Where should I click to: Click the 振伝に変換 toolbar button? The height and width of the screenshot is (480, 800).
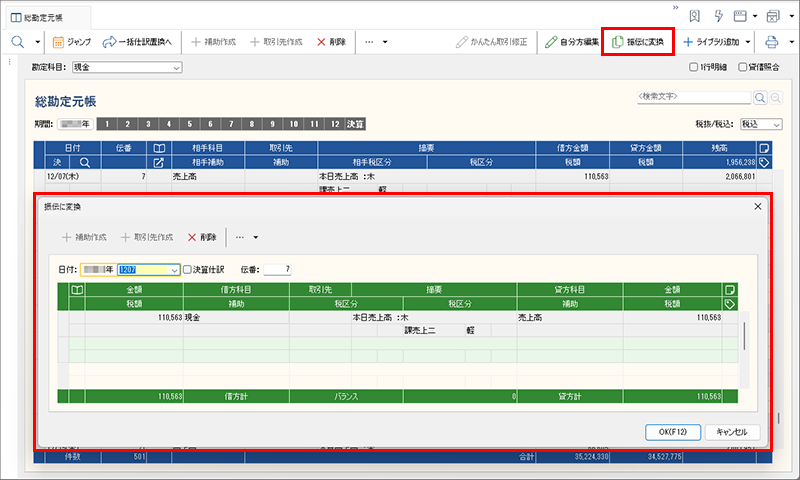coord(637,42)
